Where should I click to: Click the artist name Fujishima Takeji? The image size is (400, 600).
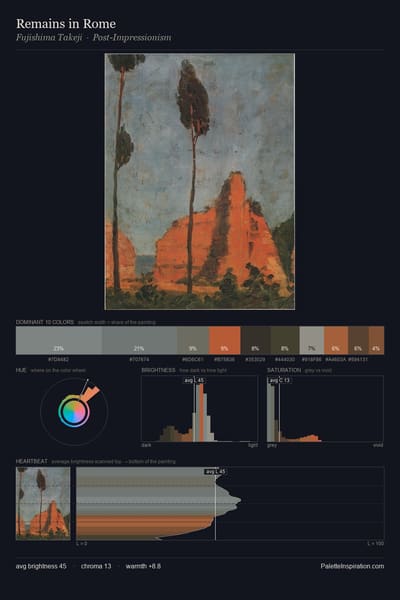coord(49,38)
